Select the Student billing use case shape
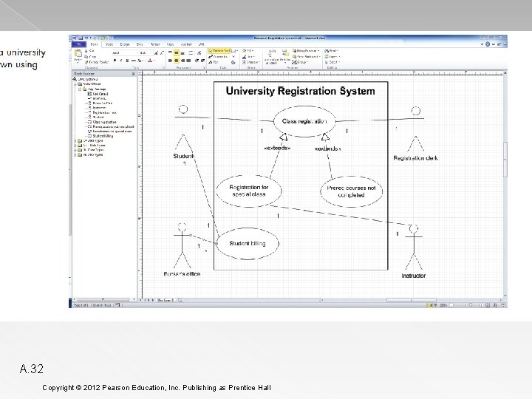The image size is (532, 399). coord(248,244)
